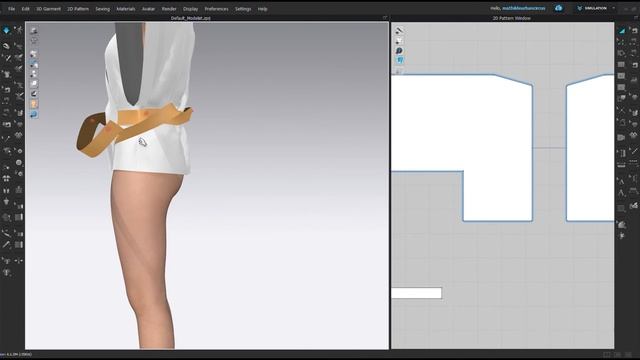
Task: Click the dark round icon in 2D window toolbar
Action: pyautogui.click(x=399, y=51)
